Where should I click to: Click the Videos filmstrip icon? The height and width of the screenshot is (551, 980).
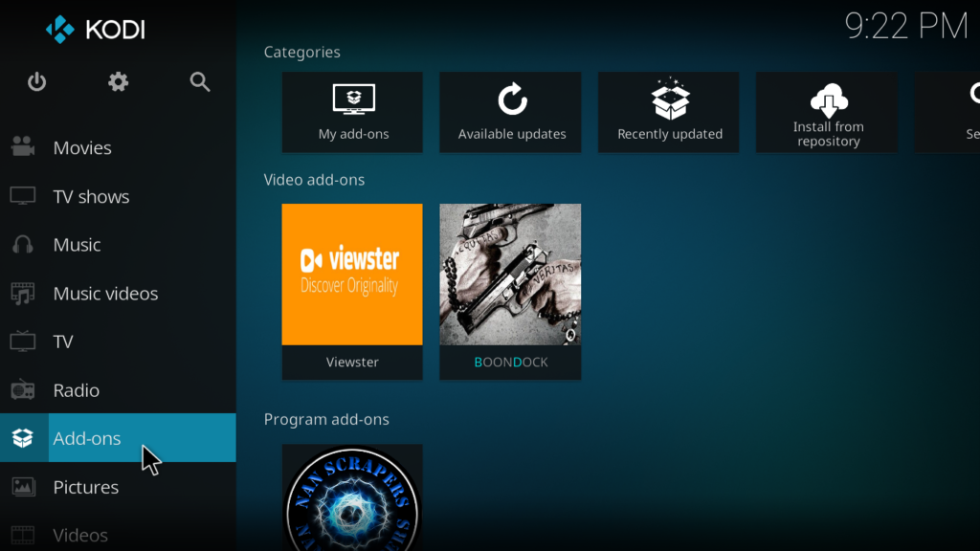tap(23, 535)
